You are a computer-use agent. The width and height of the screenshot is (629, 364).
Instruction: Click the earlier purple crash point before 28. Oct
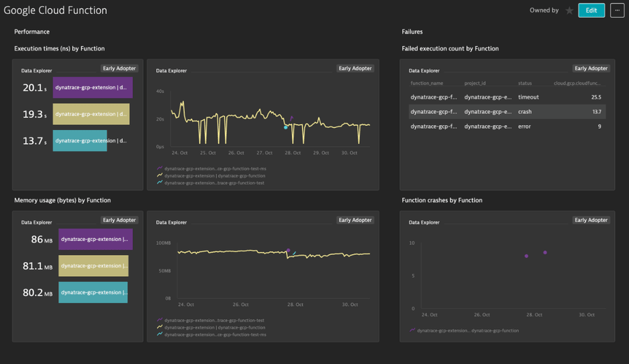coord(526,256)
